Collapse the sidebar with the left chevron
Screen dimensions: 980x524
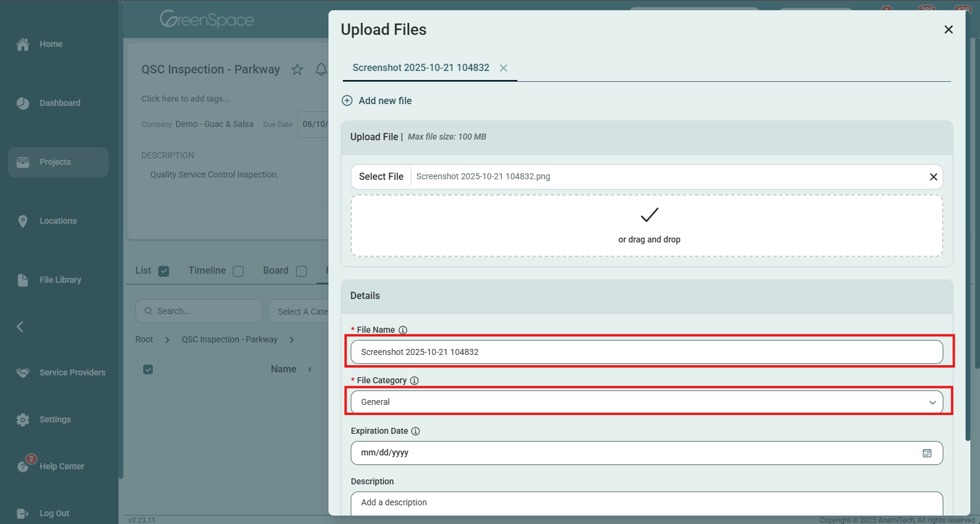pos(20,327)
